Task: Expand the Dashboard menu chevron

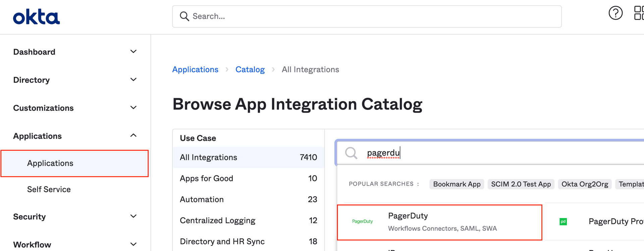Action: tap(133, 52)
